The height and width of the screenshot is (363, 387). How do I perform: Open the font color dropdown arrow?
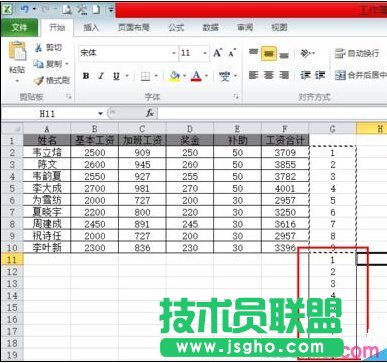click(206, 76)
